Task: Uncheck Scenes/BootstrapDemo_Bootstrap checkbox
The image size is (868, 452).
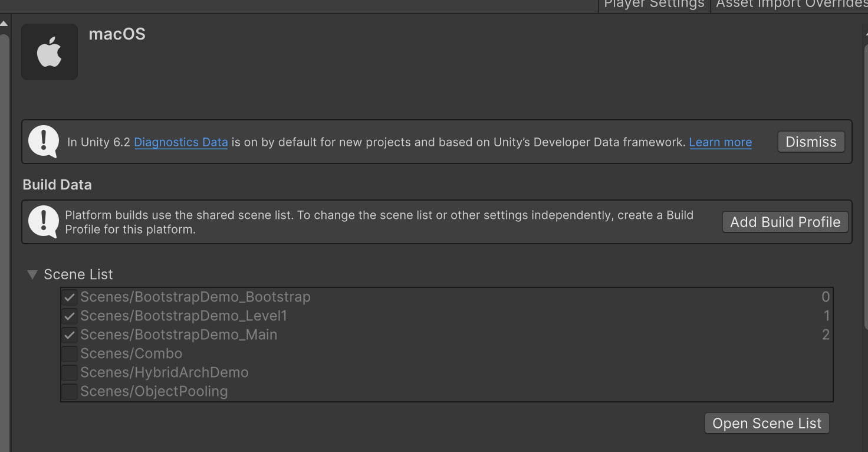Action: [x=70, y=297]
